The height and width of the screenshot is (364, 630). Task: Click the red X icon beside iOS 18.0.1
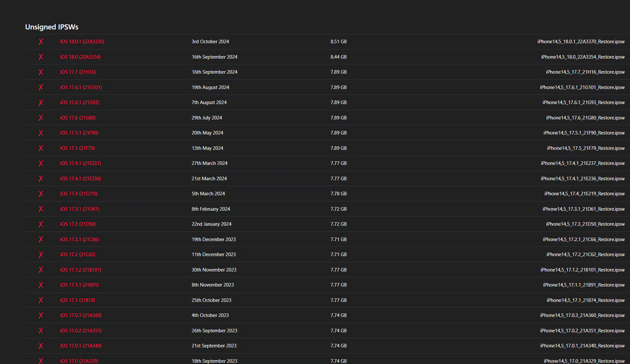41,42
